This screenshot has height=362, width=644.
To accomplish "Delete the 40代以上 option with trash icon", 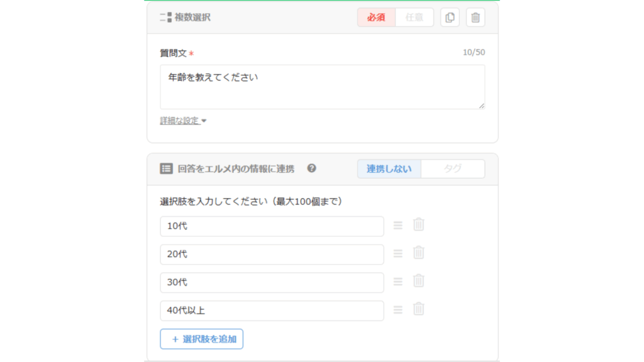I will [418, 309].
